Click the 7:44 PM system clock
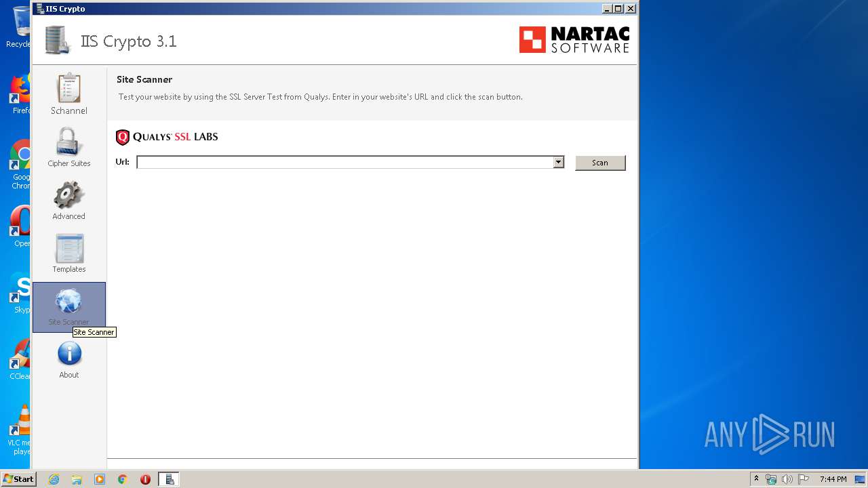The image size is (868, 488). click(x=833, y=479)
